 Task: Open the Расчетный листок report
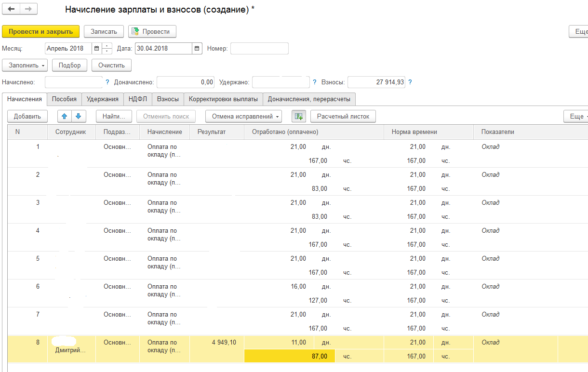(x=343, y=116)
